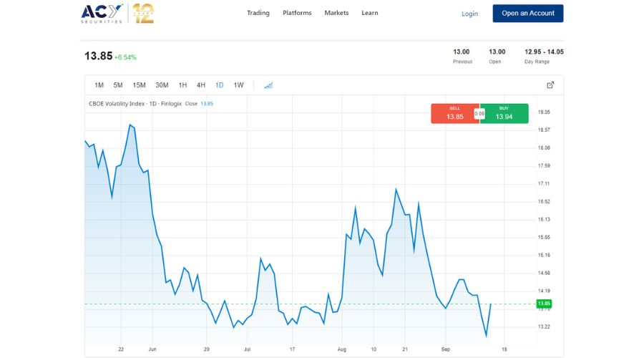Click the red SELL 13.85 button
The width and height of the screenshot is (644, 358).
(454, 113)
